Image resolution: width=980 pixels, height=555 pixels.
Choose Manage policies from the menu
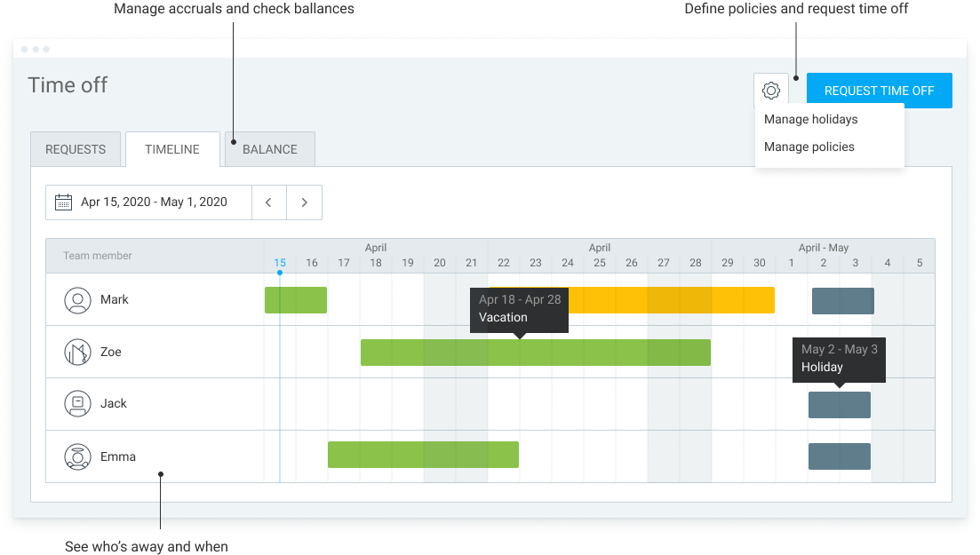(809, 147)
